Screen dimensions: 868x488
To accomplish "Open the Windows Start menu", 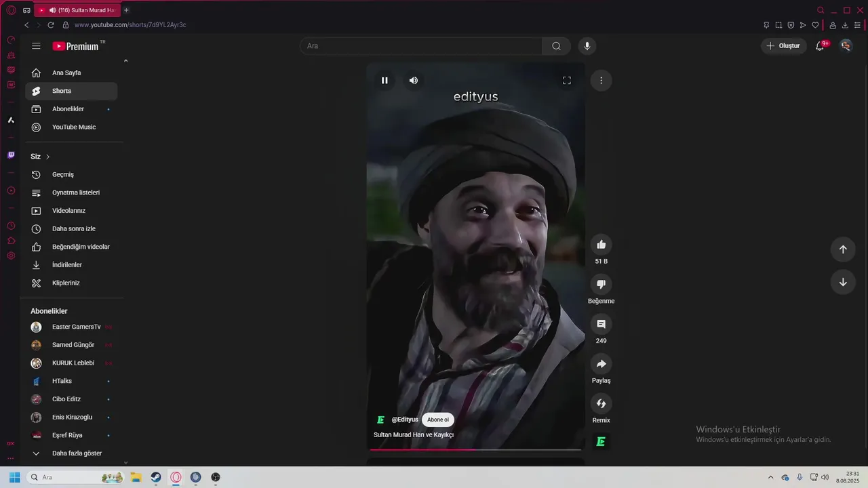I will (x=14, y=477).
